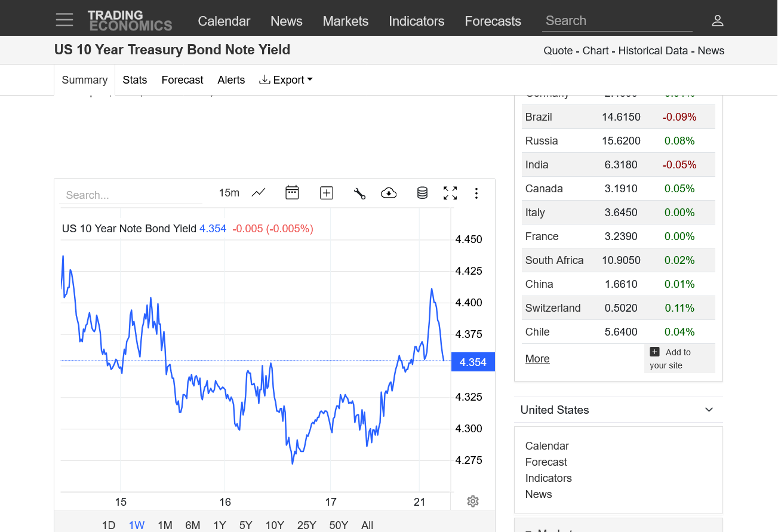Select the 1M time range
The width and height of the screenshot is (778, 532).
(165, 525)
